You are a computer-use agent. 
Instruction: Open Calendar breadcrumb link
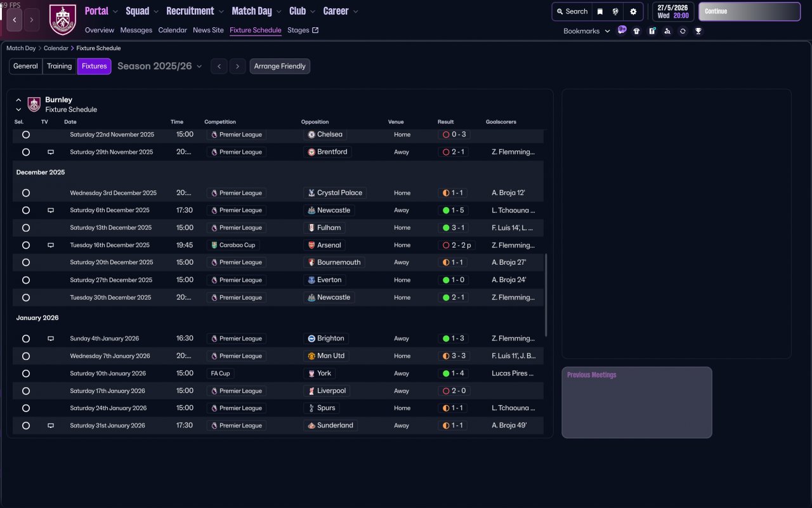56,48
